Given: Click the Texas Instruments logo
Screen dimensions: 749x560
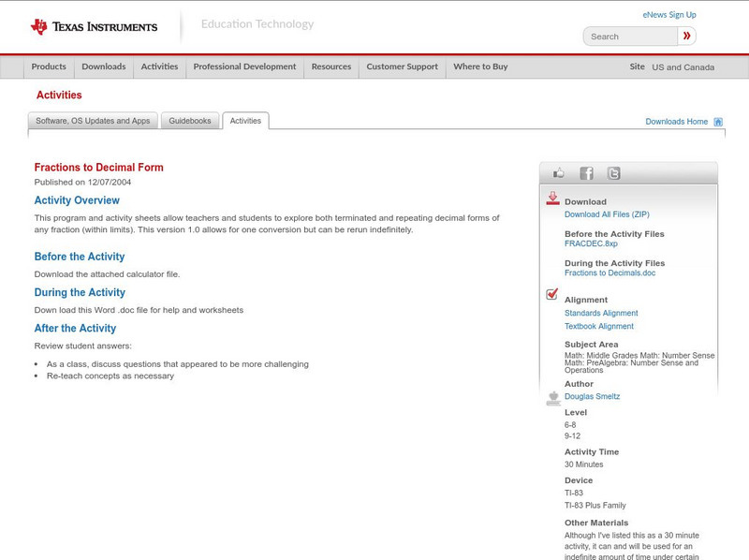Looking at the screenshot, I should 94,27.
